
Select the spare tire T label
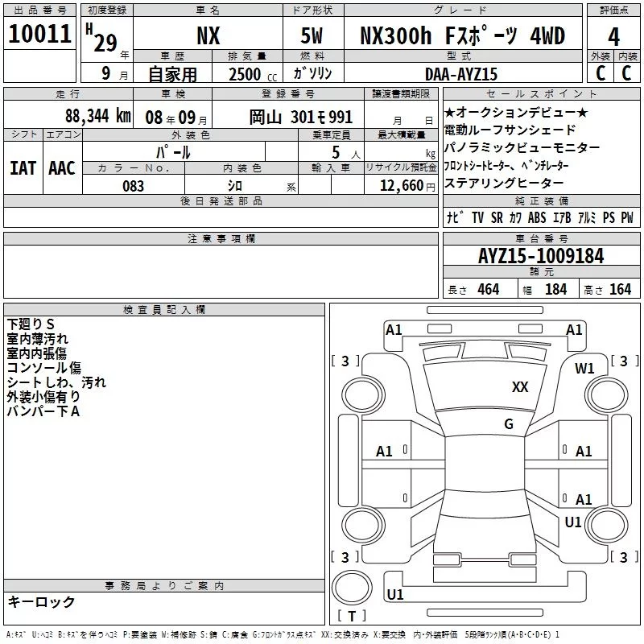pos(352,616)
